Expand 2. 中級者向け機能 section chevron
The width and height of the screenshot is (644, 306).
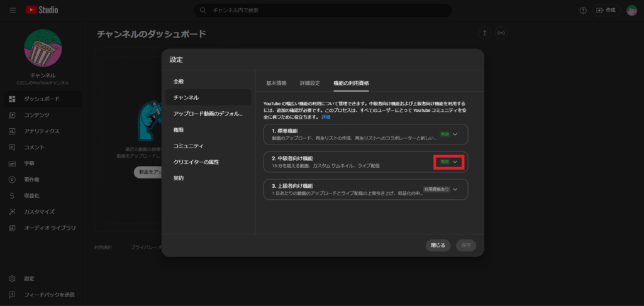point(455,162)
